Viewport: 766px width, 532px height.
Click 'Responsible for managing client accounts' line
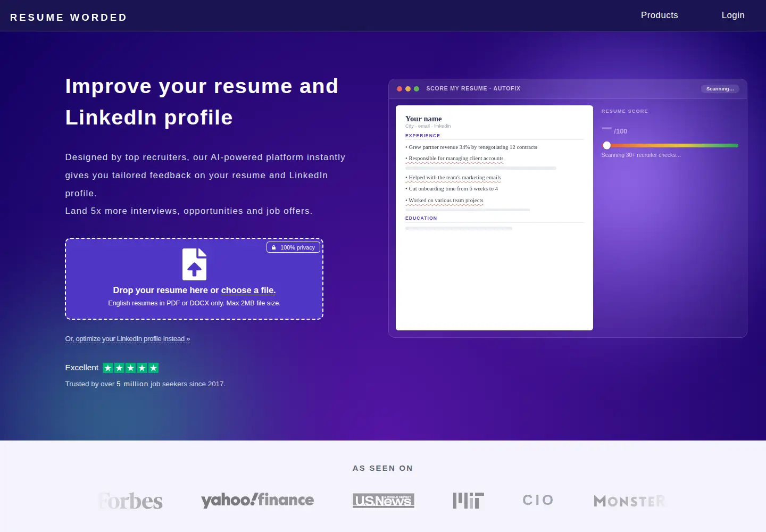454,159
